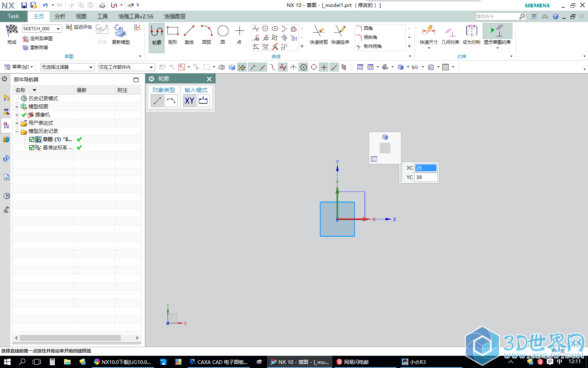The image size is (588, 368).
Task: Click the Part Navigator horizontal scrollbar
Action: pyautogui.click(x=70, y=338)
